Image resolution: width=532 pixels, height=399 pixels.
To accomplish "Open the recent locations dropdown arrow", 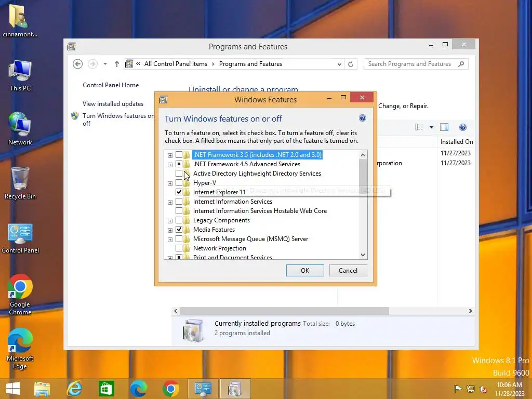I will coord(105,64).
